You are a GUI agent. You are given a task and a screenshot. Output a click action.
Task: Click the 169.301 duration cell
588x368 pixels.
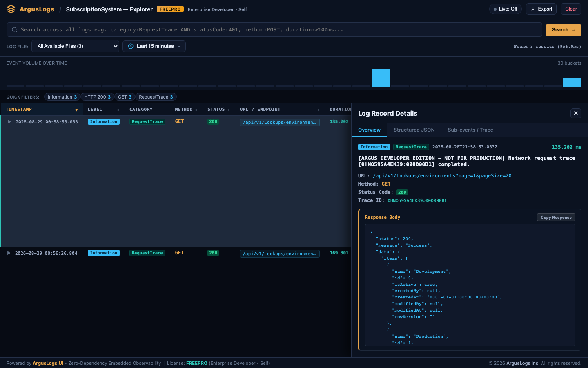pos(339,253)
